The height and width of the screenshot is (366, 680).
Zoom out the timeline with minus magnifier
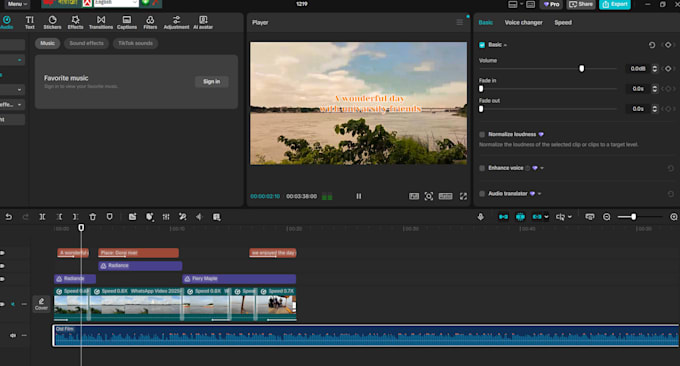607,217
